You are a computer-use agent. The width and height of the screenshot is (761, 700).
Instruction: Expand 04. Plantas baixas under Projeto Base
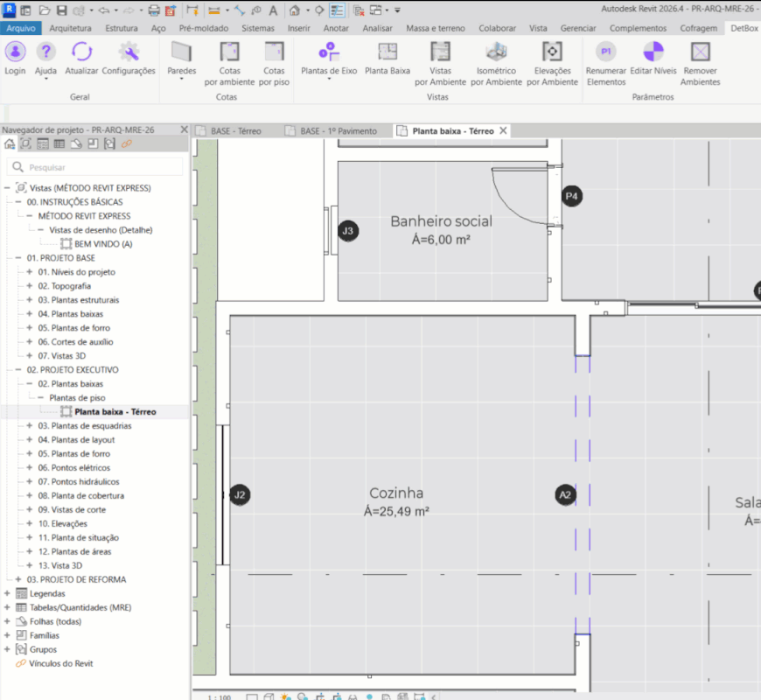pyautogui.click(x=30, y=313)
